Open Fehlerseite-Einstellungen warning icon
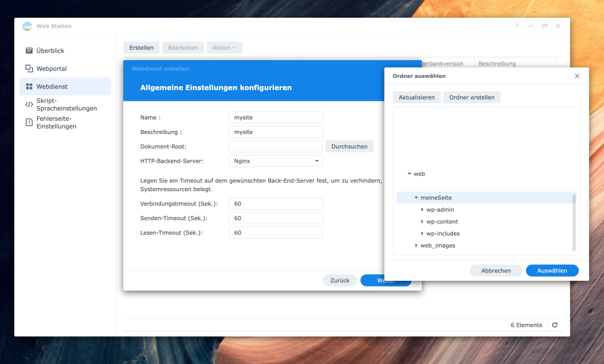604x364 pixels. [29, 122]
